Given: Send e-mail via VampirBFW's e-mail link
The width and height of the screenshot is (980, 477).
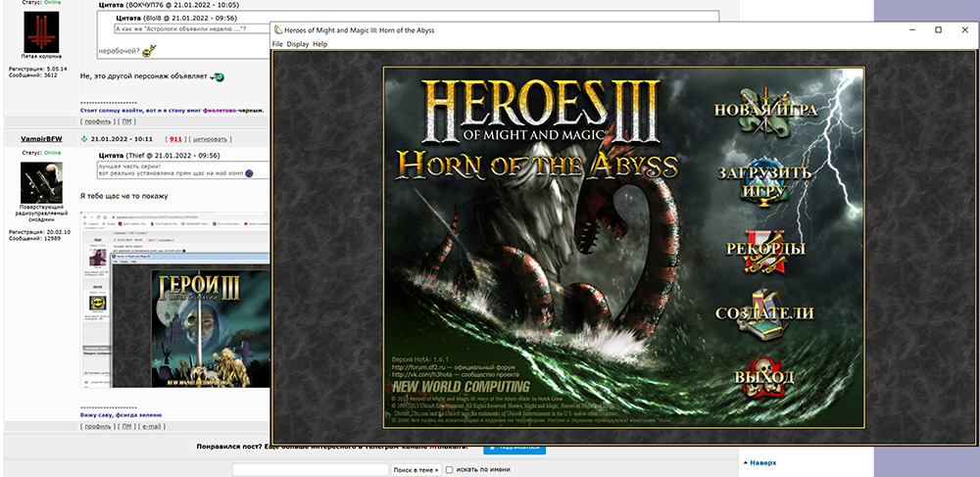Looking at the screenshot, I should [x=153, y=426].
